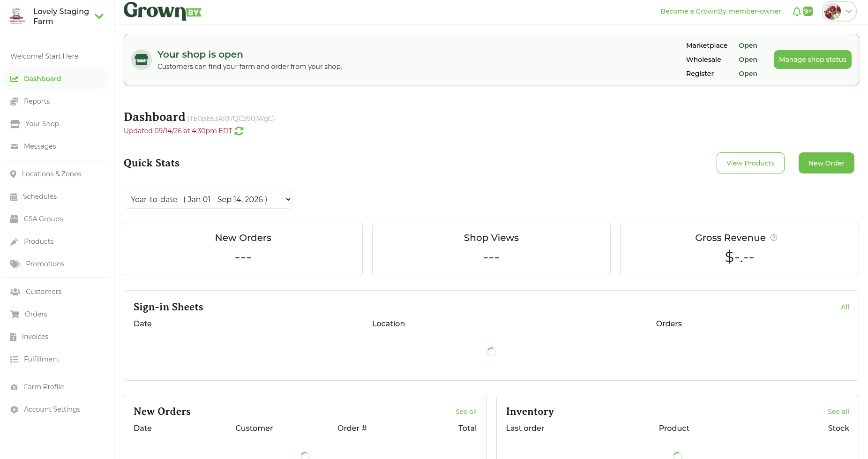868x459 pixels.
Task: Go to Reports in the sidebar
Action: click(37, 101)
